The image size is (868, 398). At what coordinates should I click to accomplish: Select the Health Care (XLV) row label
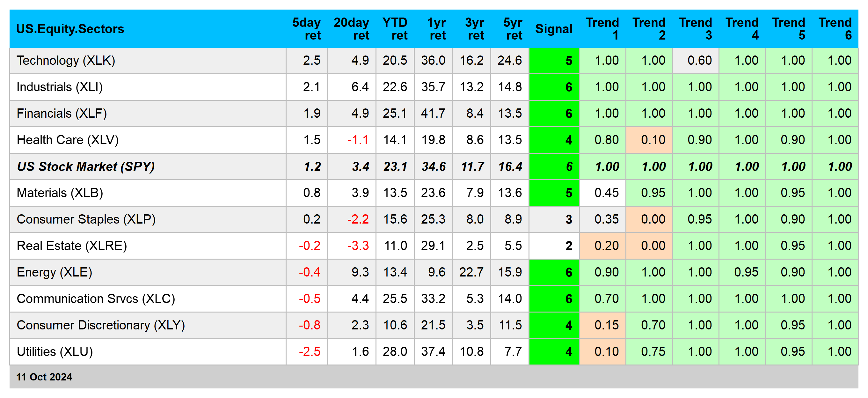point(68,140)
